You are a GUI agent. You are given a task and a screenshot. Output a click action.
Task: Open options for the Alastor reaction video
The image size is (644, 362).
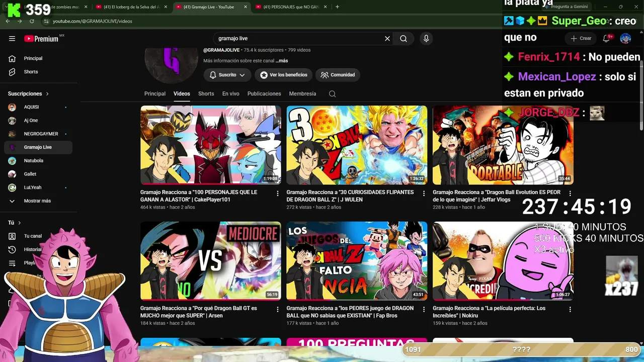pyautogui.click(x=277, y=194)
